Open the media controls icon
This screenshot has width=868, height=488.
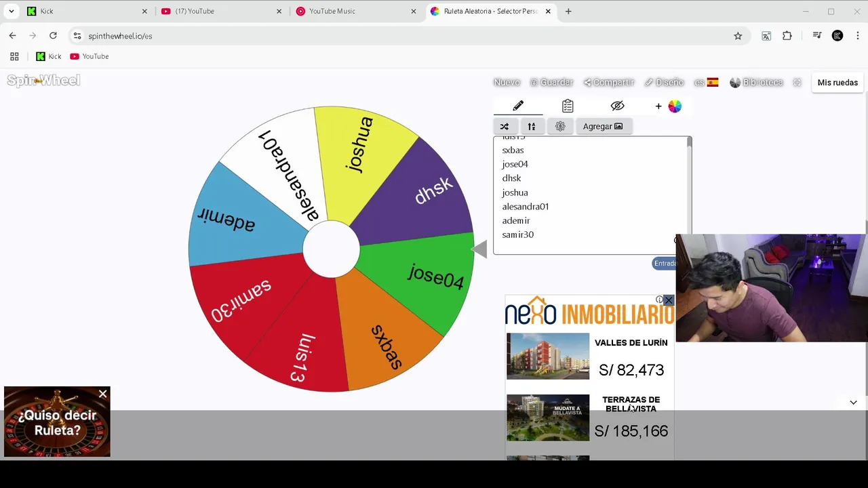point(817,36)
